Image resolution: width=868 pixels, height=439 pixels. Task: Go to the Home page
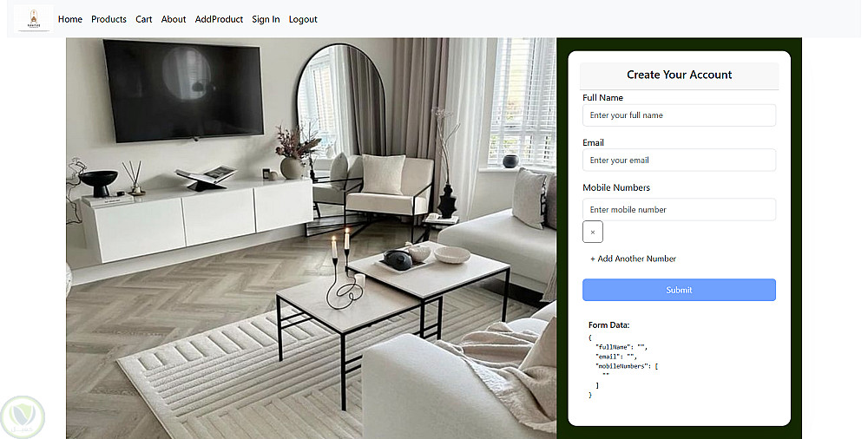coord(69,19)
